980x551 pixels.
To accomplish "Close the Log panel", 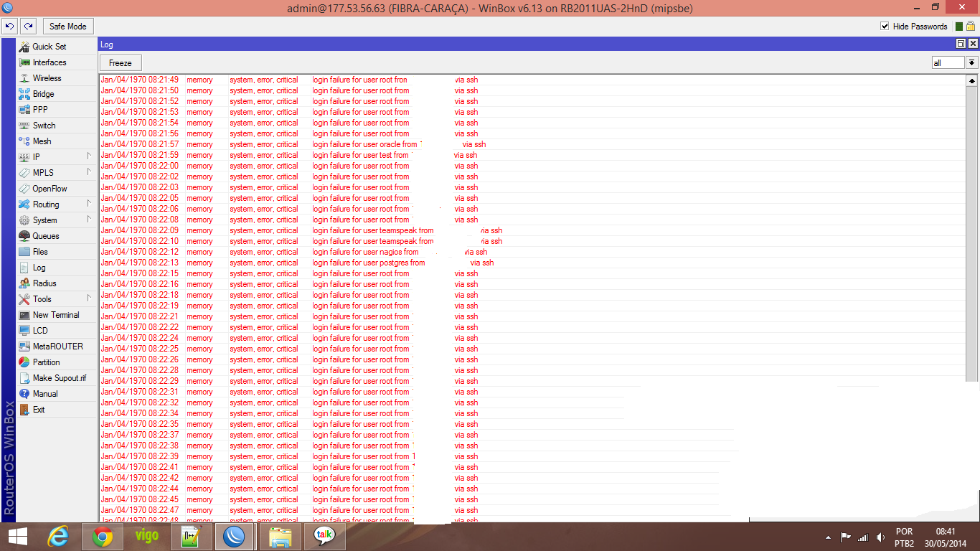I will (973, 44).
